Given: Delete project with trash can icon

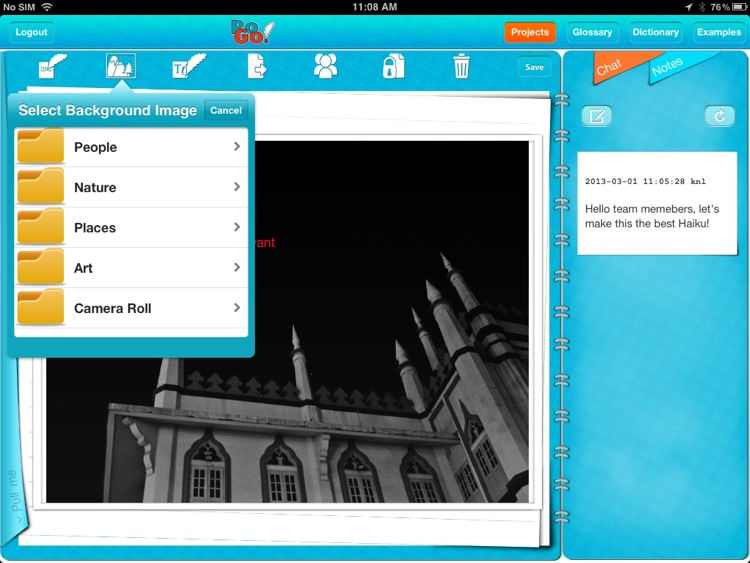Looking at the screenshot, I should point(461,67).
